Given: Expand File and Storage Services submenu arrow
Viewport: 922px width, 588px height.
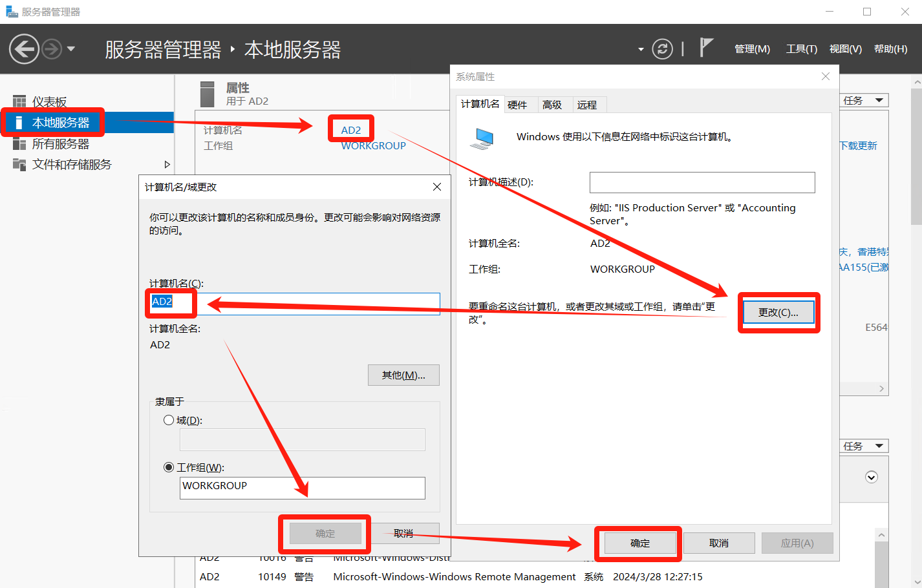Looking at the screenshot, I should tap(167, 165).
